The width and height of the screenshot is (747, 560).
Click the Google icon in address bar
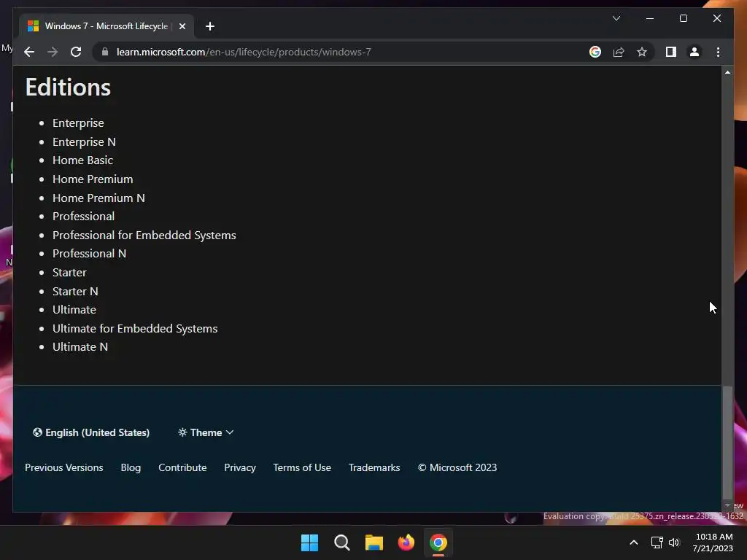(595, 52)
